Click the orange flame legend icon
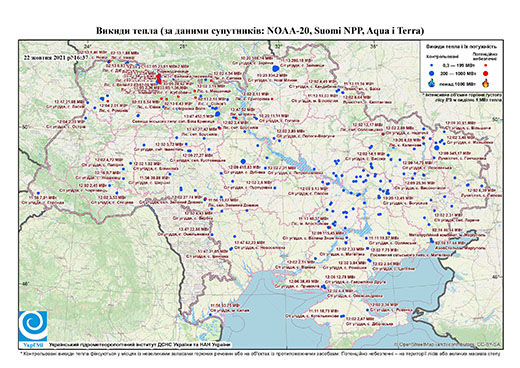This screenshot has width=520, height=368. click(486, 82)
